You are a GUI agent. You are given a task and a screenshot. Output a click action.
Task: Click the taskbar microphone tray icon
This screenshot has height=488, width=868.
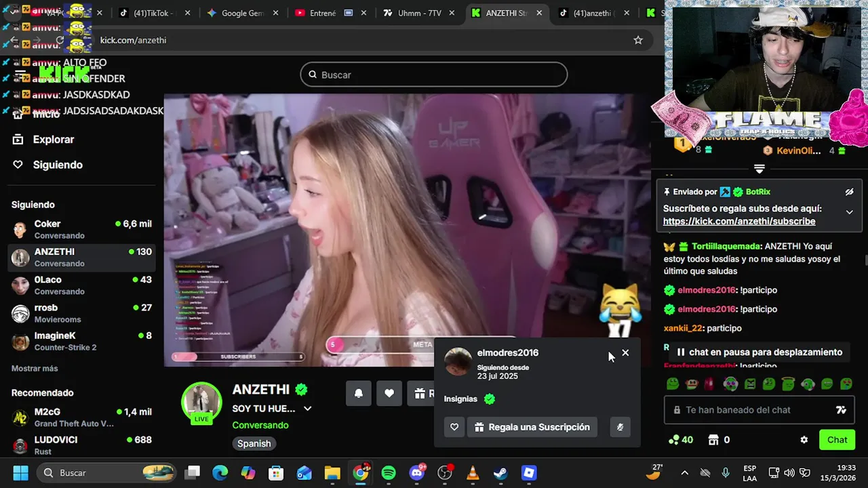[726, 472]
